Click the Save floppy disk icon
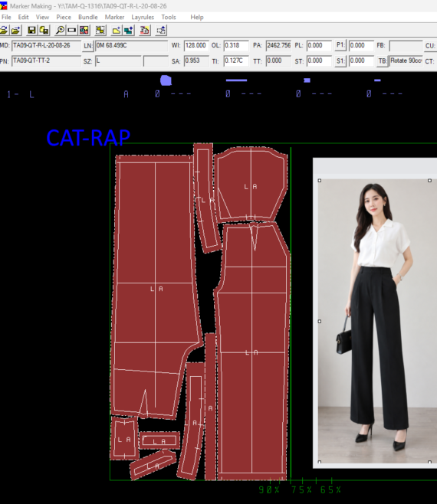437x504 pixels. coord(31,30)
